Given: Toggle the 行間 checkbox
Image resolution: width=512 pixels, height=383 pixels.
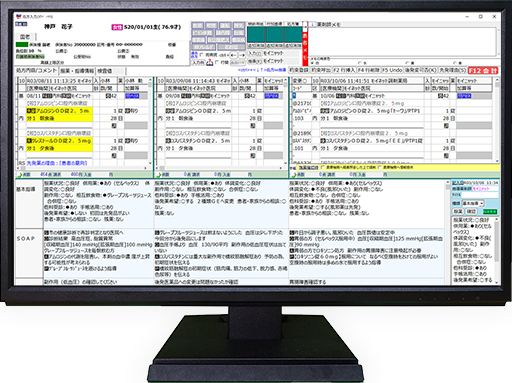Looking at the screenshot, I should tap(217, 62).
